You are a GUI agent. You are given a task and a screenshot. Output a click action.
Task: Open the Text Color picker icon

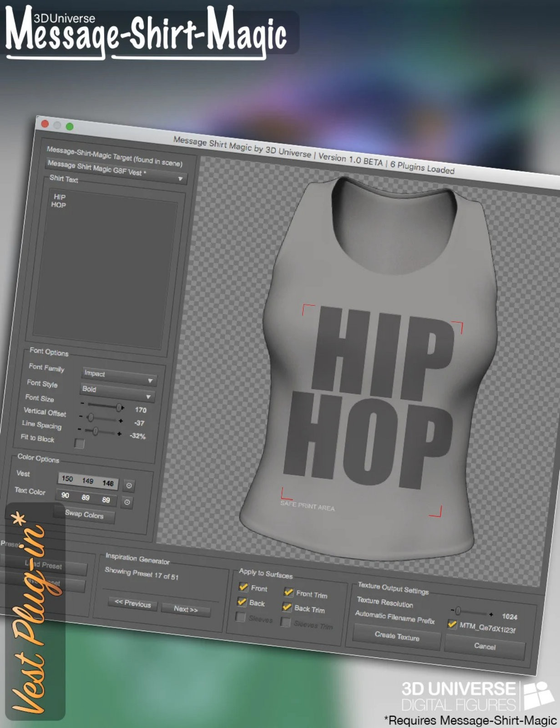[x=127, y=502]
